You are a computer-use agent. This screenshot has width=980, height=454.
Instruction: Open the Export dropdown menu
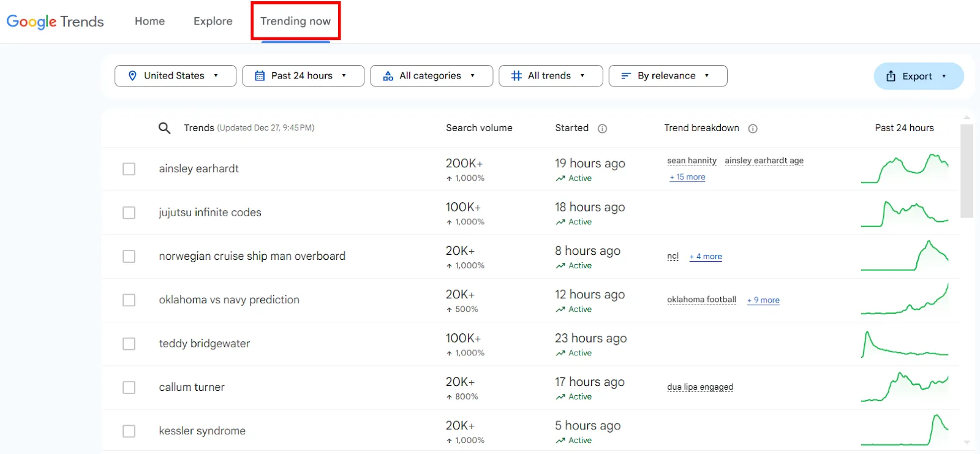pyautogui.click(x=919, y=76)
